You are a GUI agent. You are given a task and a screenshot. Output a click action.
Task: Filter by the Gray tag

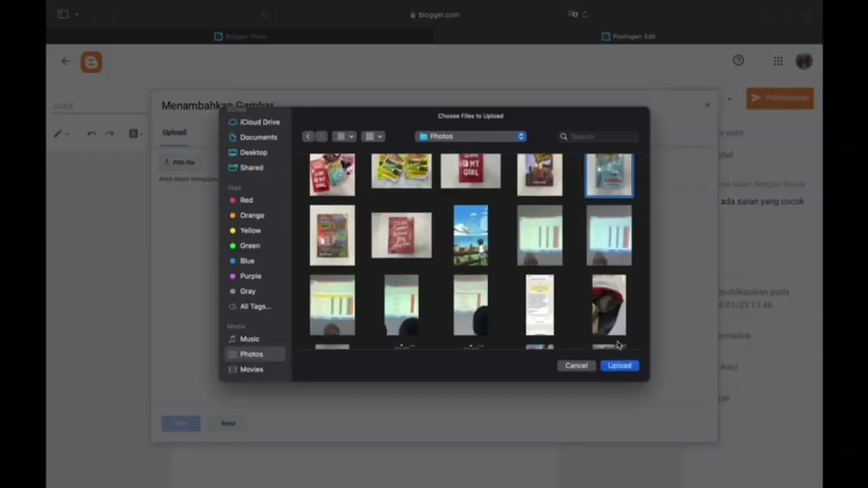click(242, 291)
